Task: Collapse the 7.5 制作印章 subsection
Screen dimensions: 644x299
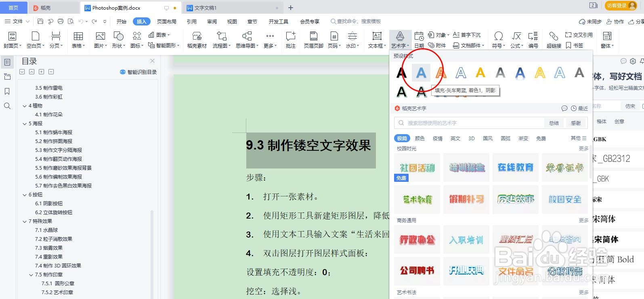Action: coord(31,275)
